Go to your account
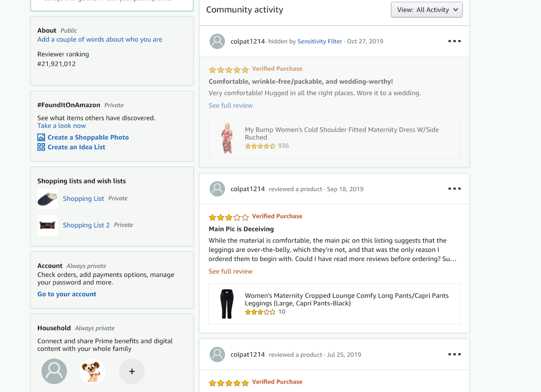 (x=67, y=294)
